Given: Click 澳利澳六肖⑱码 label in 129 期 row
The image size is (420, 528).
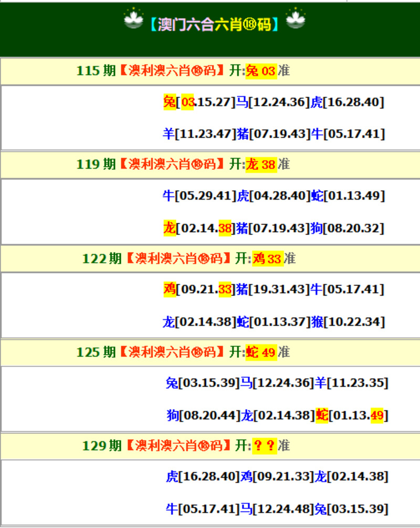Looking at the screenshot, I should pos(178,446).
